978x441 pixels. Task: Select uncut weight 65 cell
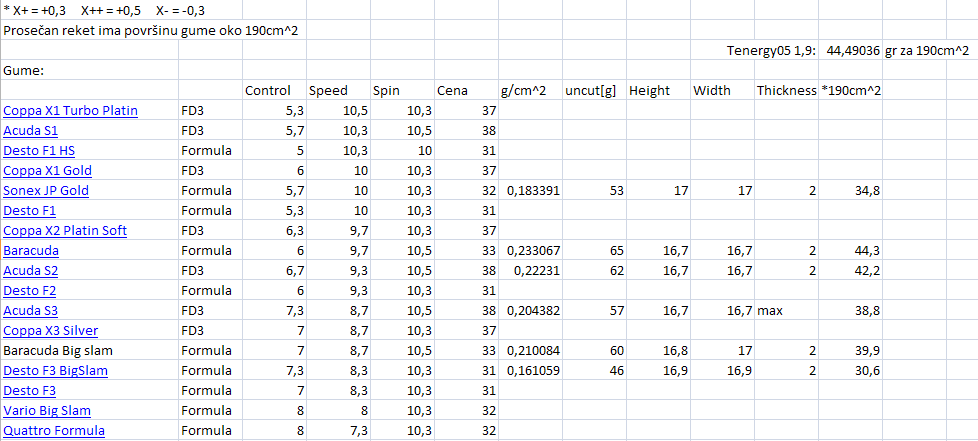tap(594, 251)
